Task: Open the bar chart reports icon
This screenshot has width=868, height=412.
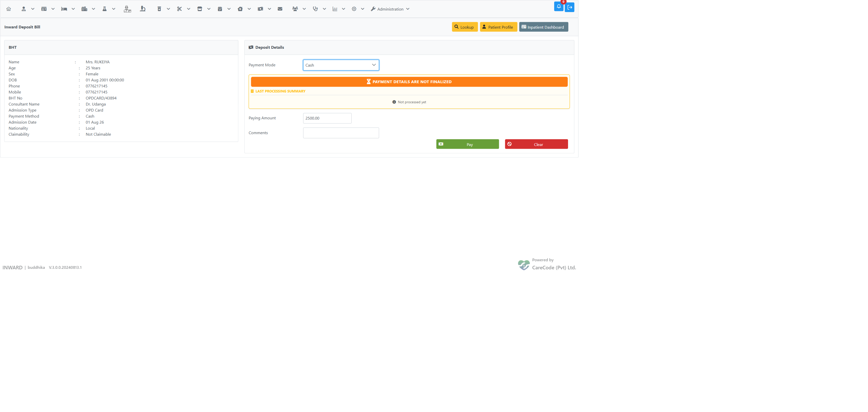Action: pyautogui.click(x=335, y=9)
